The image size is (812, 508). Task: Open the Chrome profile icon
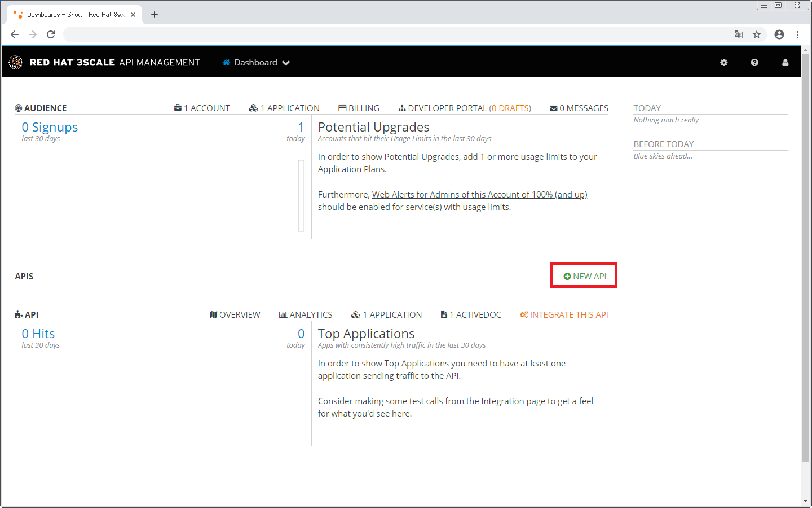pos(779,34)
